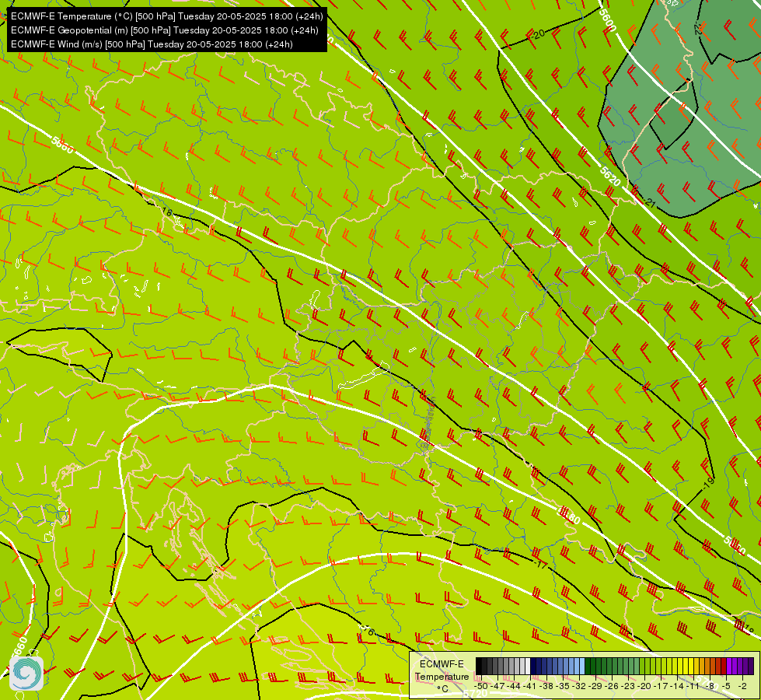761x700 pixels.
Task: Click the -17 isotherm label on map
Action: tap(540, 565)
